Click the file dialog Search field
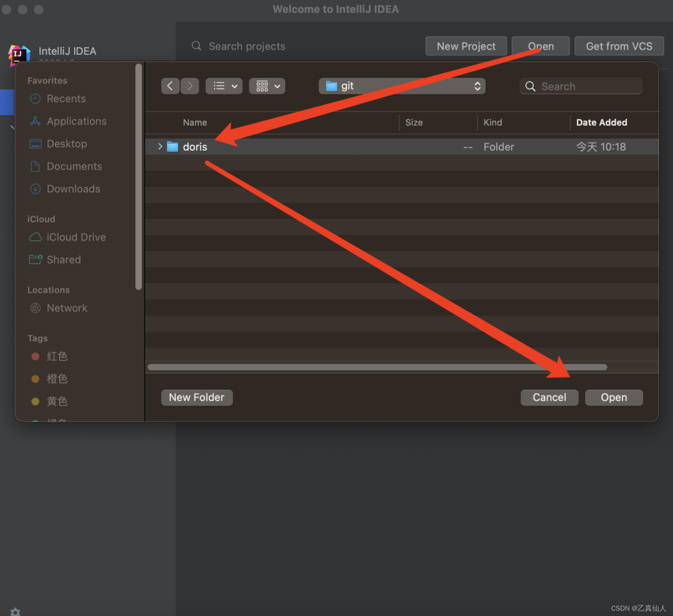The width and height of the screenshot is (673, 616). click(x=581, y=86)
